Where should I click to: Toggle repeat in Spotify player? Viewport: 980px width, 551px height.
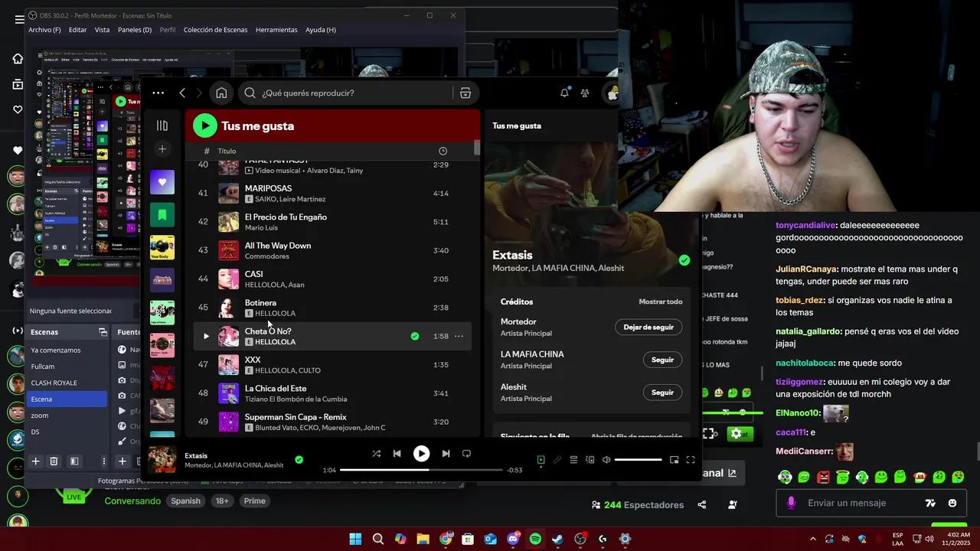466,453
